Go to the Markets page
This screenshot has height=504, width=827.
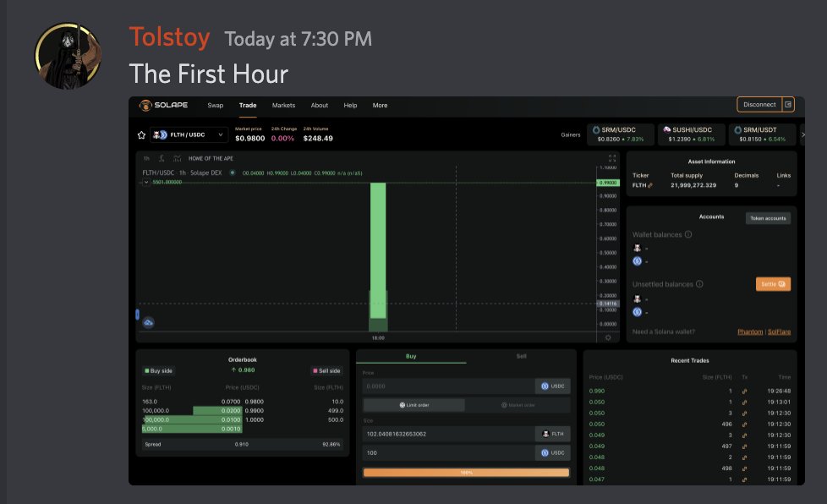pyautogui.click(x=283, y=106)
